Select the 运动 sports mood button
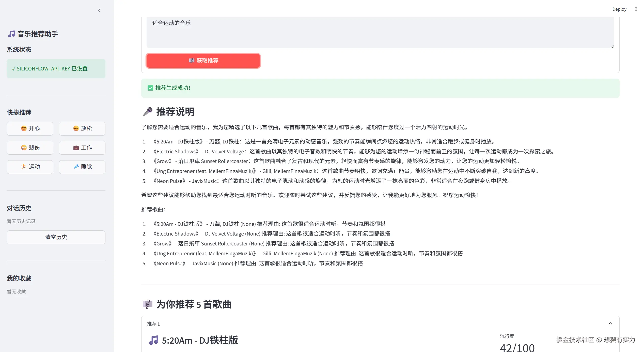The width and height of the screenshot is (644, 352). pyautogui.click(x=30, y=167)
